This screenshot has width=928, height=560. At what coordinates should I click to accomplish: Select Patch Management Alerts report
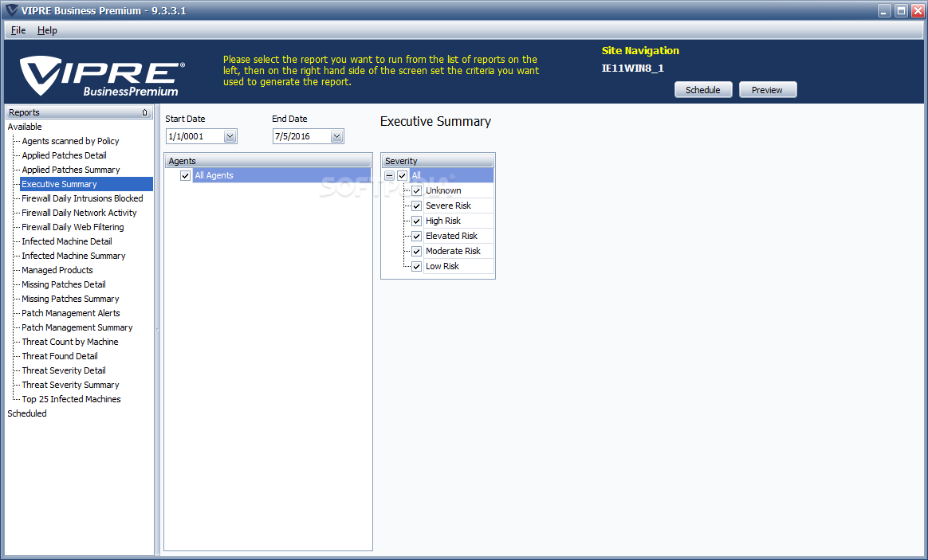(x=71, y=313)
